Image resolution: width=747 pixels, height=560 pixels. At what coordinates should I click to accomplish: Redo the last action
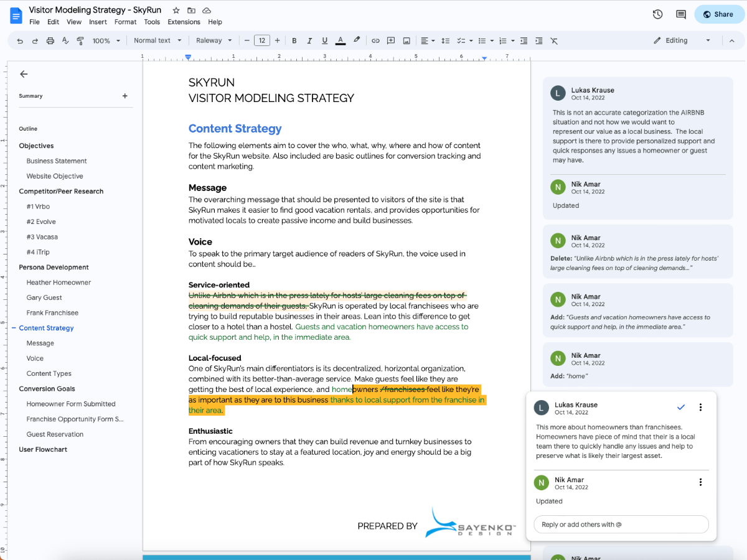click(35, 40)
